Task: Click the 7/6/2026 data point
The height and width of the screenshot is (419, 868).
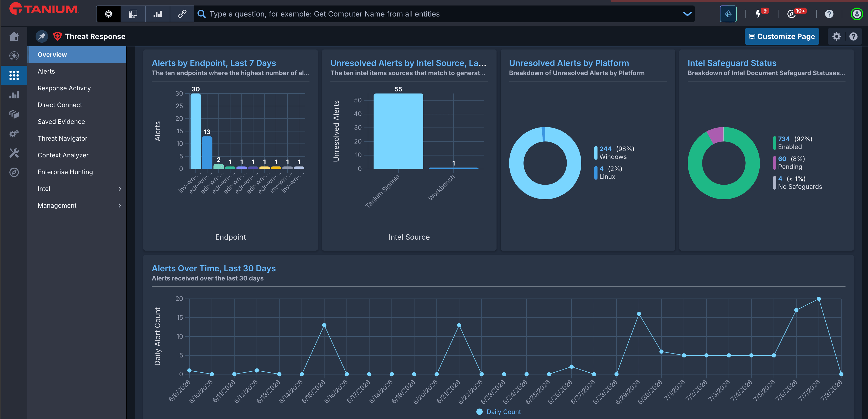Action: click(x=796, y=310)
